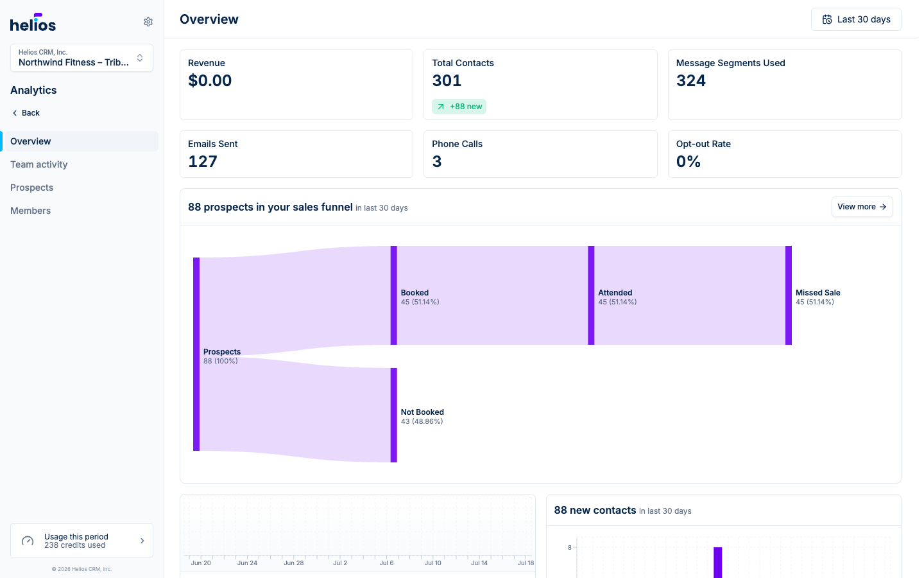Click the chevron on Usage this period

coord(142,541)
